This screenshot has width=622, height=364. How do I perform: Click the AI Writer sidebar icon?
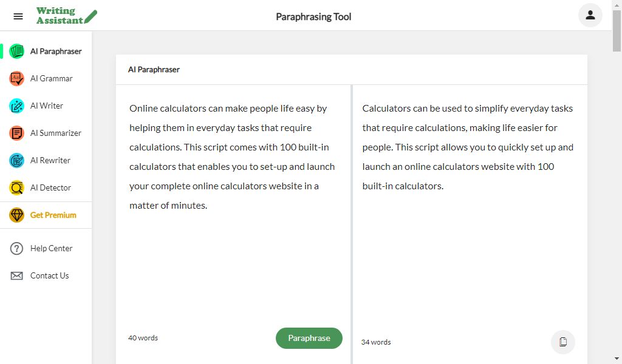tap(17, 106)
